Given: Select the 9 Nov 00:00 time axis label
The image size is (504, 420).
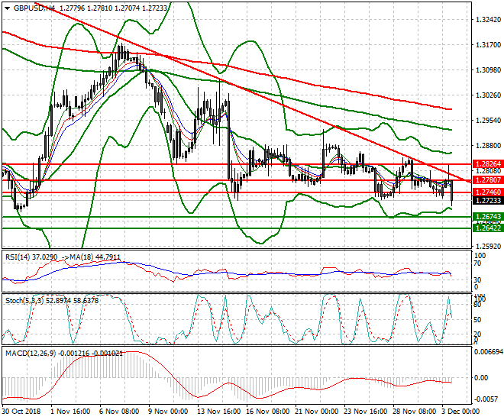Looking at the screenshot, I should coord(168,412).
